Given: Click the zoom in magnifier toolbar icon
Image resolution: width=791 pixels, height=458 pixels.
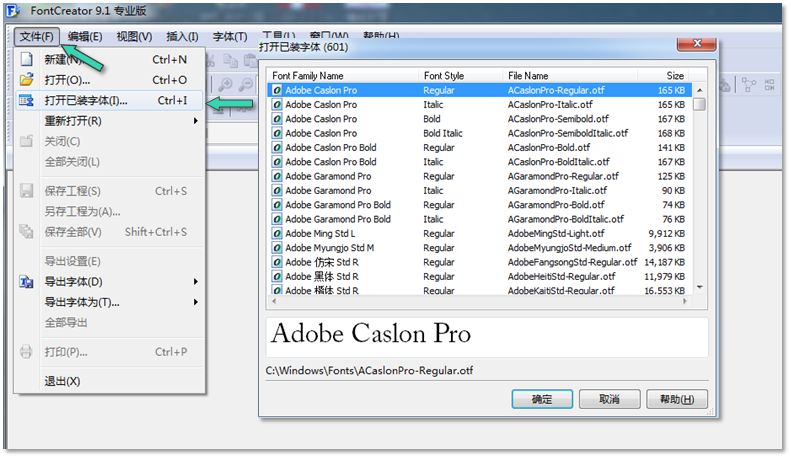Looking at the screenshot, I should tap(225, 84).
